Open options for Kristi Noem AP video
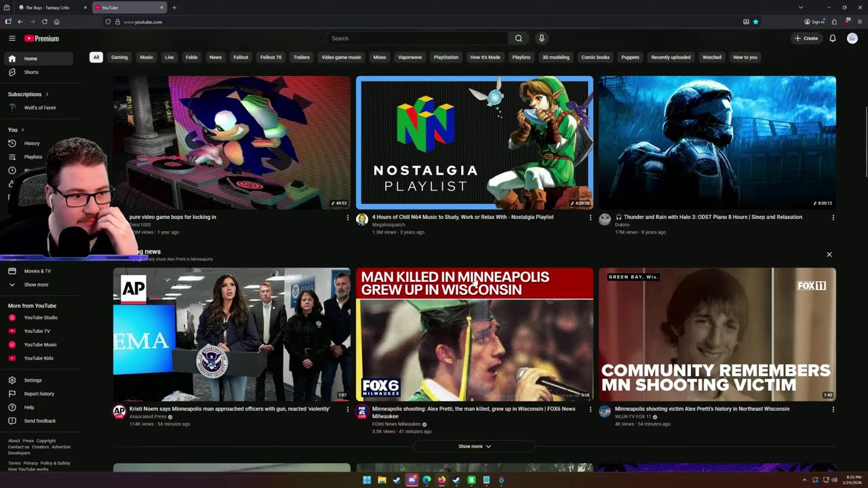This screenshot has width=868, height=488. 347,409
